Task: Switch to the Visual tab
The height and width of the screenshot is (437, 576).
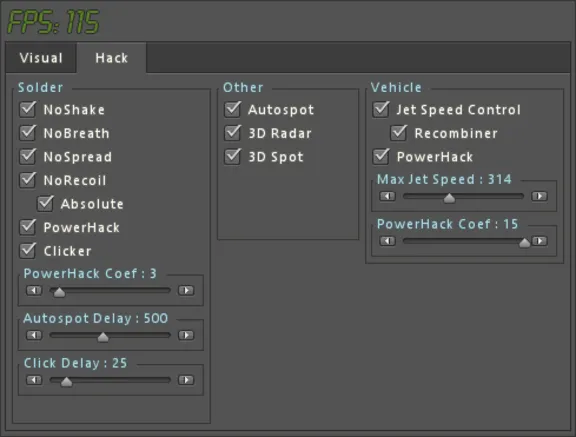Action: click(x=41, y=58)
